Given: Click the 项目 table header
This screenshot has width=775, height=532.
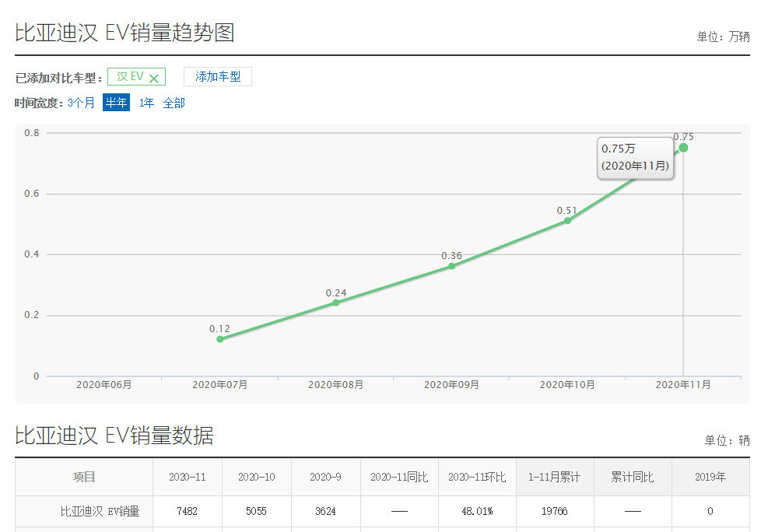Looking at the screenshot, I should 84,477.
